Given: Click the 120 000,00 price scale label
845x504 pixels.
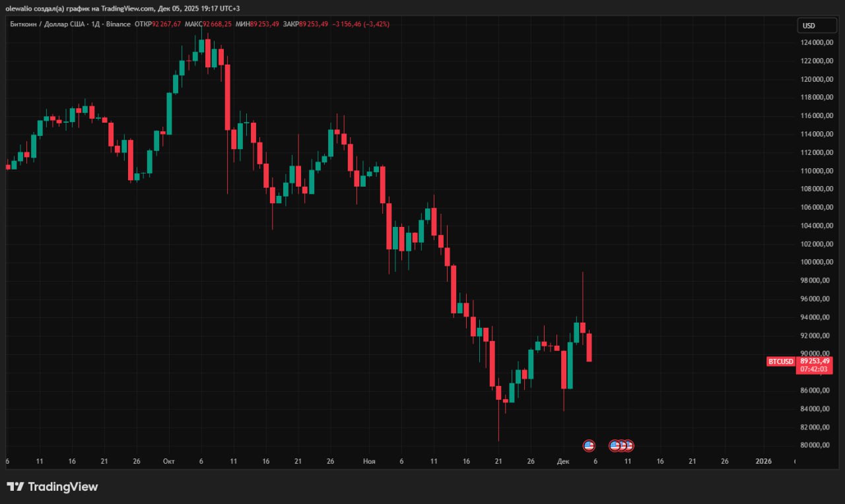Looking at the screenshot, I should click(x=817, y=79).
